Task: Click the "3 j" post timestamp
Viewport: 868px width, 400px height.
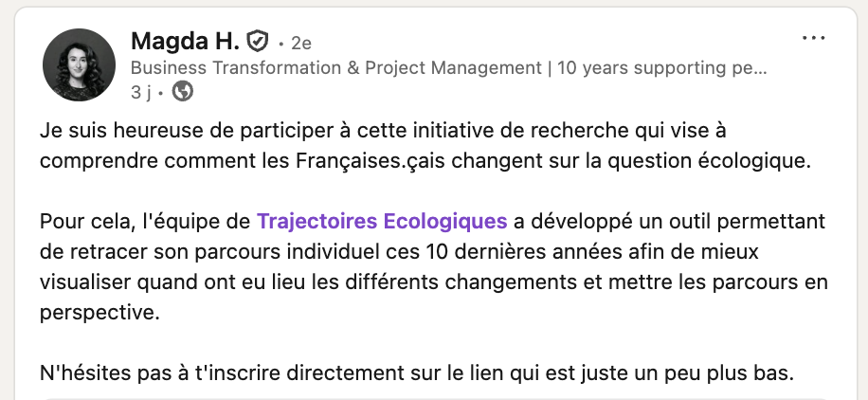Action: coord(144,92)
